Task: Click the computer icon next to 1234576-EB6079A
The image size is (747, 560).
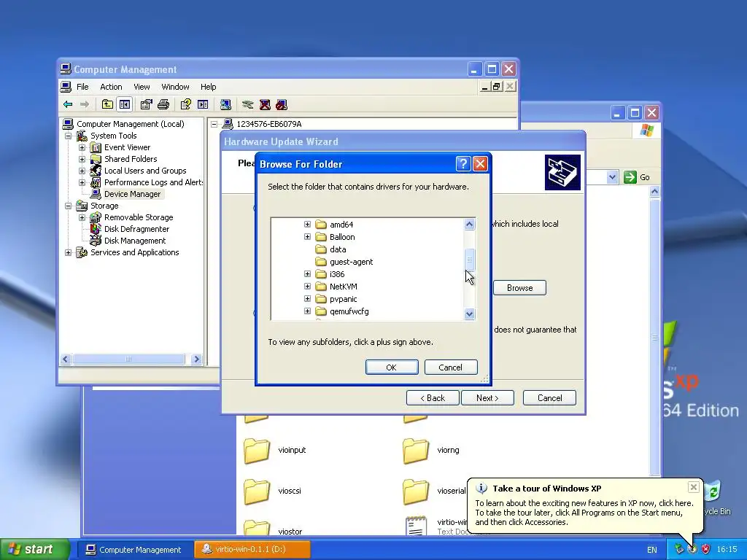Action: 228,124
